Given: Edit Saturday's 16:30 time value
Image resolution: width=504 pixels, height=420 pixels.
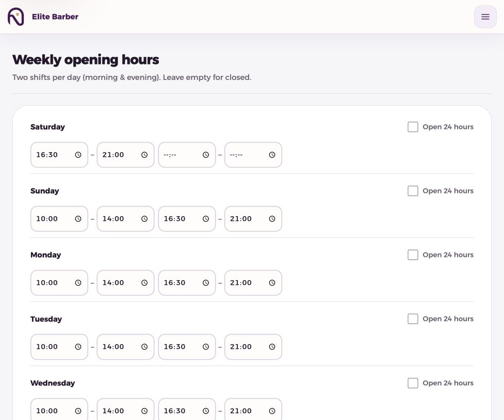Looking at the screenshot, I should coord(59,155).
